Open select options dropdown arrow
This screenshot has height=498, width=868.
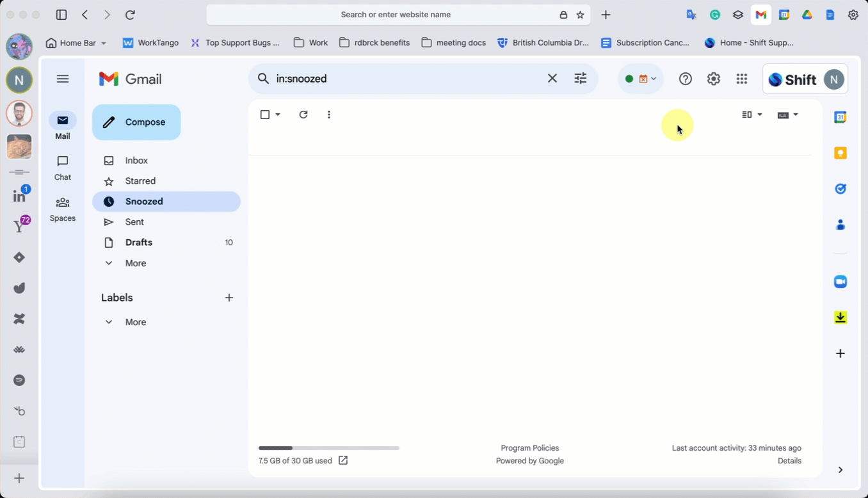point(278,115)
